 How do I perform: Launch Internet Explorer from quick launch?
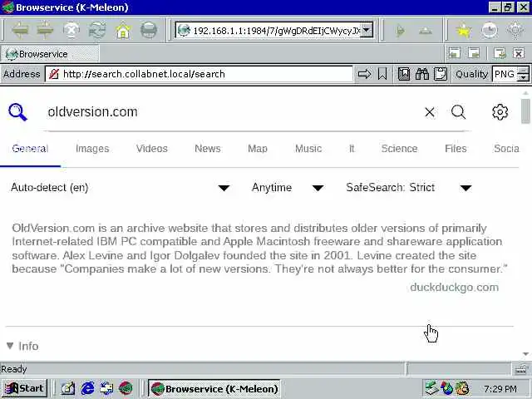pos(87,388)
